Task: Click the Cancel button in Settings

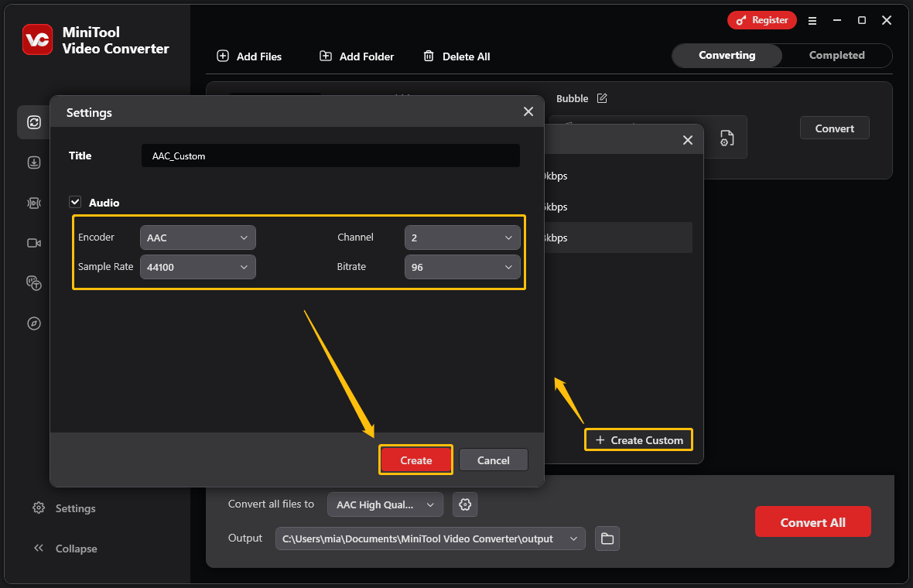Action: pos(493,460)
